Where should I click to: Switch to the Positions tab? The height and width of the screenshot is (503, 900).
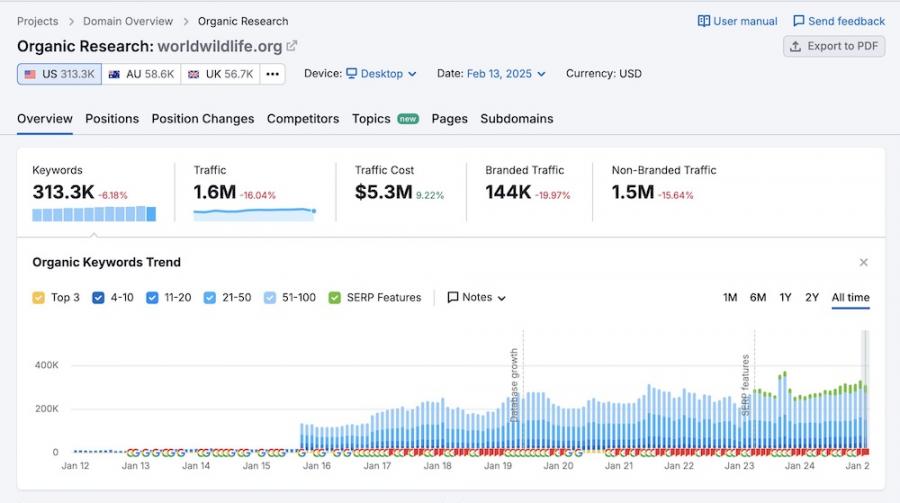[112, 119]
